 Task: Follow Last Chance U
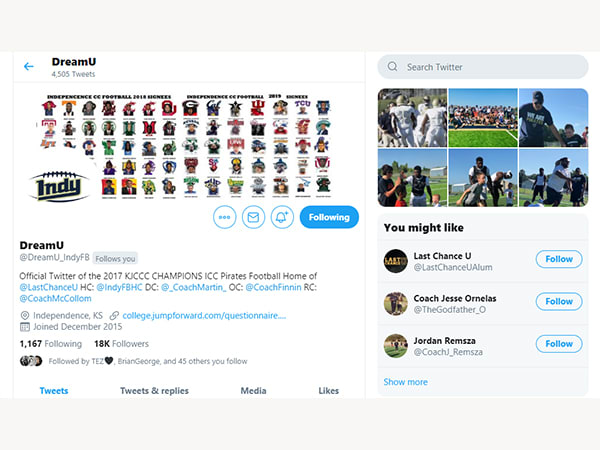(x=559, y=259)
